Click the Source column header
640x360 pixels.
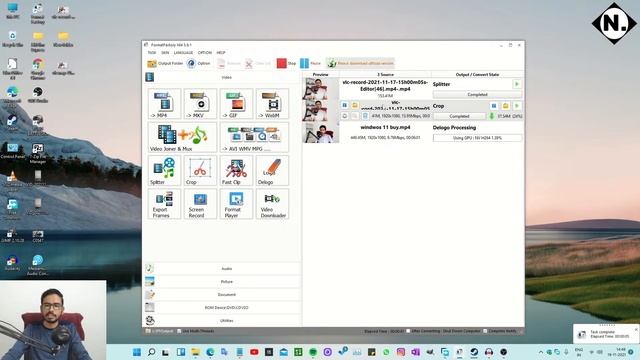tap(385, 74)
